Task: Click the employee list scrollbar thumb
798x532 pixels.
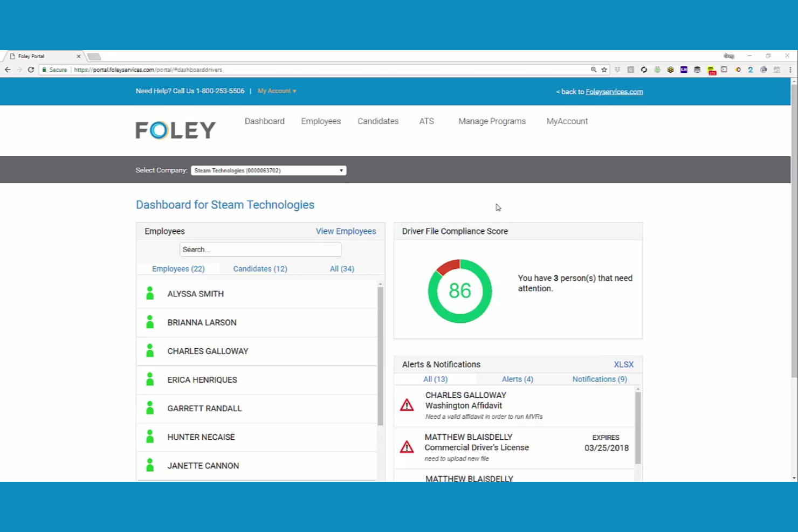Action: pyautogui.click(x=380, y=356)
